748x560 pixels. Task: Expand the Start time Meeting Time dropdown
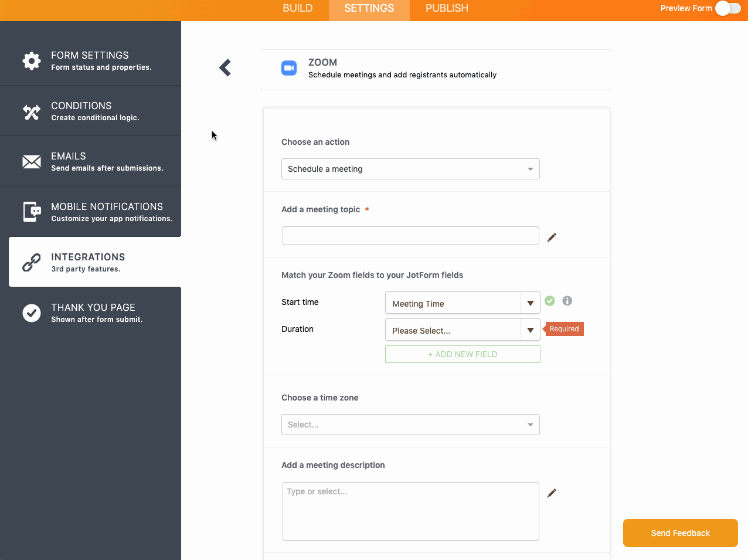[530, 303]
